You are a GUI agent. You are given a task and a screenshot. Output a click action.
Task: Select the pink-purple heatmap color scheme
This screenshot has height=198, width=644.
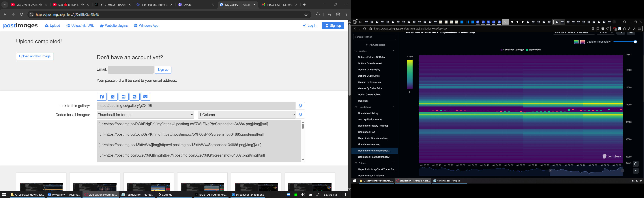click(583, 42)
